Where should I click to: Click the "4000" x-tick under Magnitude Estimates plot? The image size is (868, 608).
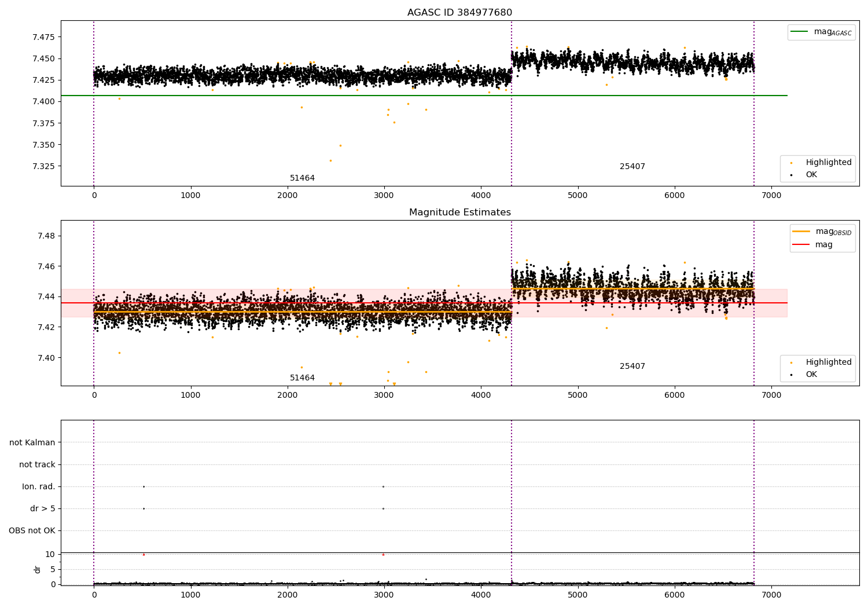coord(481,395)
